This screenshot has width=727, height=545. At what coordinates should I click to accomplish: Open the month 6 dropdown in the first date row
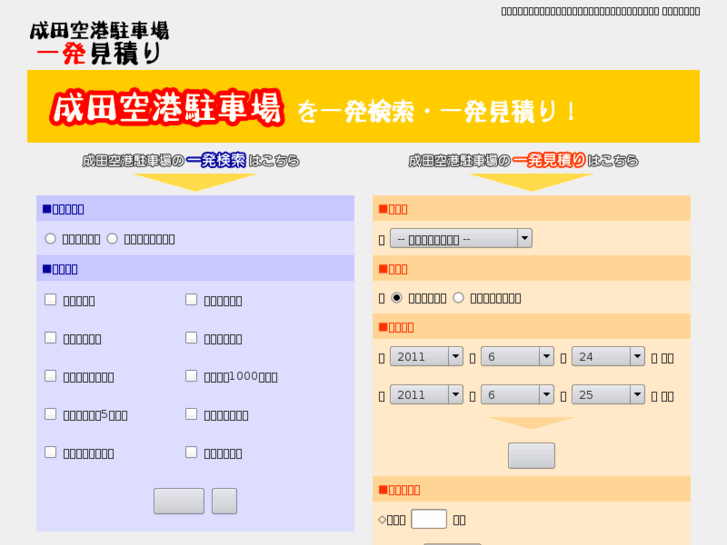click(517, 357)
